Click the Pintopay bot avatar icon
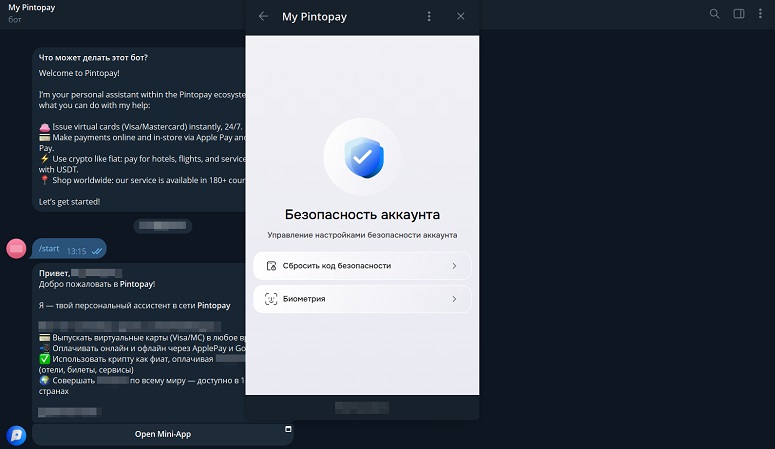Screen dimensions: 775x449 [16, 435]
